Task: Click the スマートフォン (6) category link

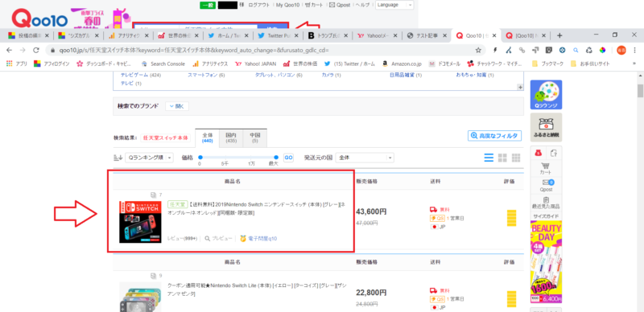Action: click(206, 75)
